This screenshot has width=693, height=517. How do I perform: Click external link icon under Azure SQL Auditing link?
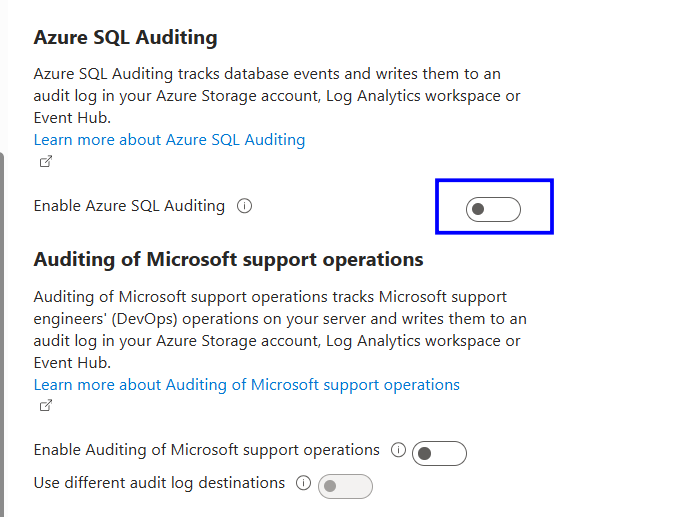[x=46, y=161]
